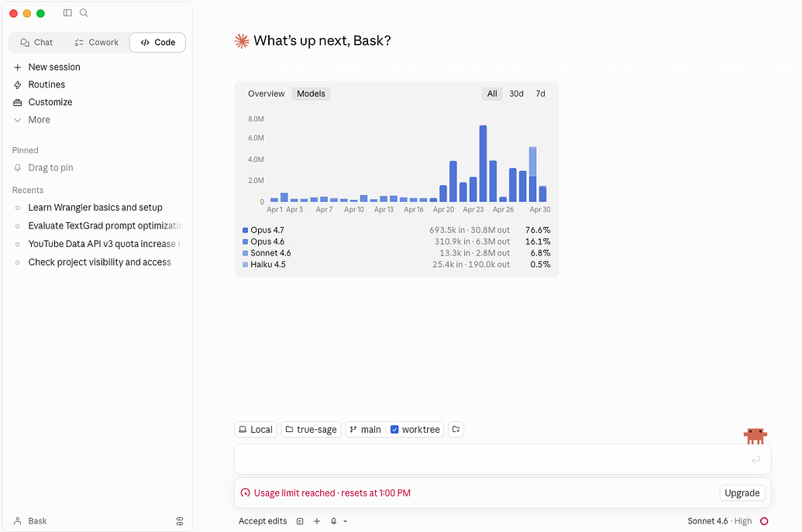802x532 pixels.
Task: Click the orange pixel-creature mascot icon
Action: pyautogui.click(x=755, y=436)
